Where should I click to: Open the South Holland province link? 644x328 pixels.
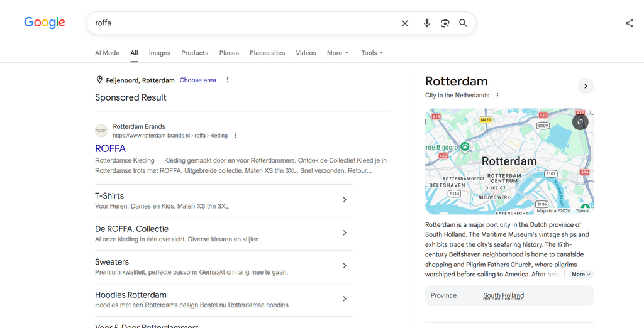[503, 295]
